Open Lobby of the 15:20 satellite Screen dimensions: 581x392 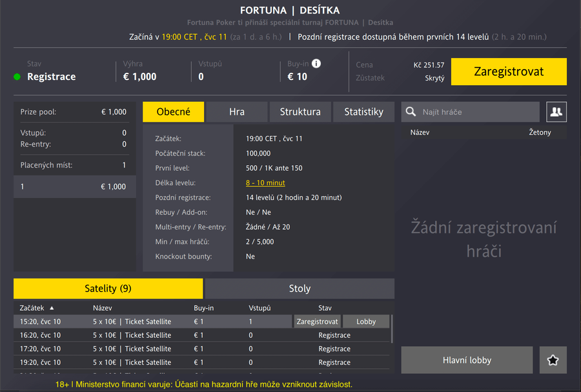(x=366, y=321)
